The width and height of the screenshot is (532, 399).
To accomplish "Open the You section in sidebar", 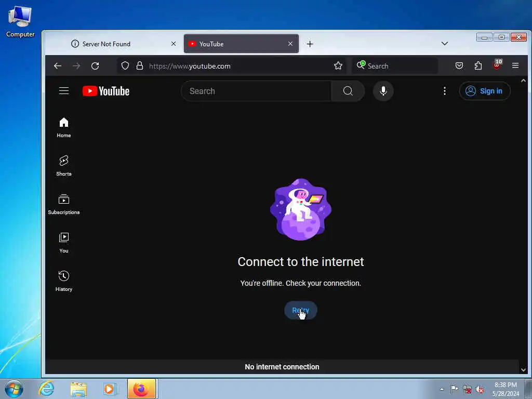I will coord(64,243).
